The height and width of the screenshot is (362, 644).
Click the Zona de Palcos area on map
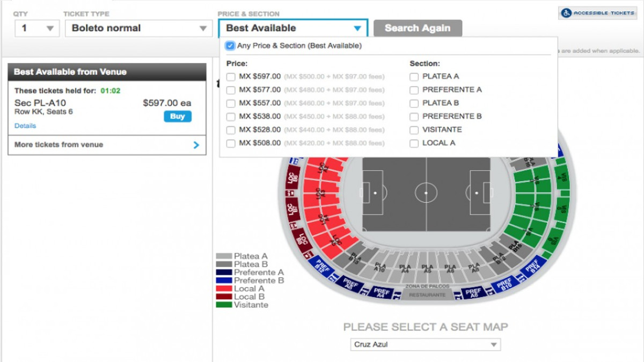(x=427, y=286)
